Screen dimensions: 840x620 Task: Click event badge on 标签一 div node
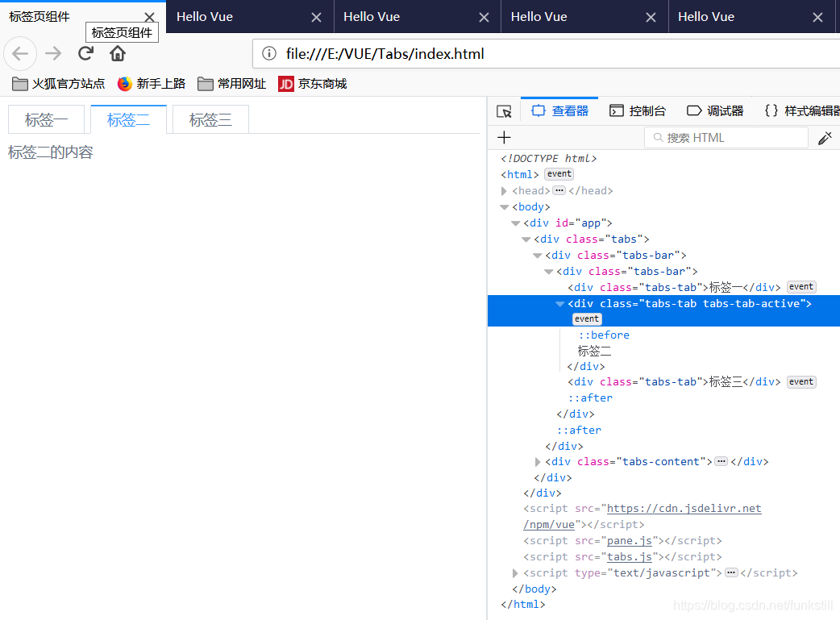coord(800,287)
